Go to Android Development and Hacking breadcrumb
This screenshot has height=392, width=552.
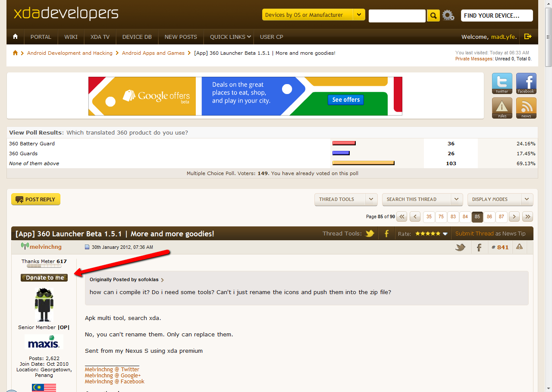(x=70, y=53)
